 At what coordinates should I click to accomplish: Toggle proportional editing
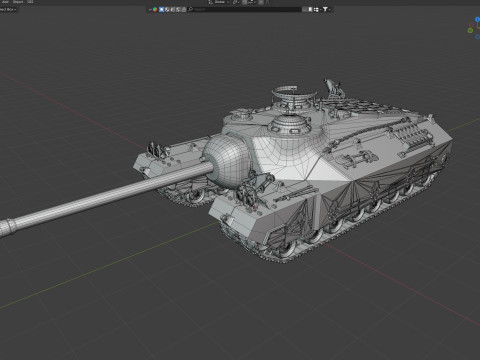pos(261,2)
